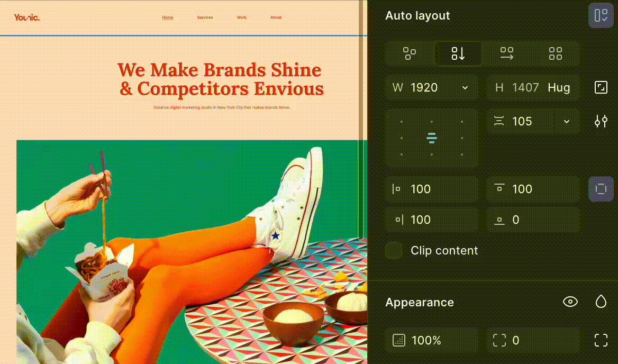Edit top padding value 100

point(533,189)
